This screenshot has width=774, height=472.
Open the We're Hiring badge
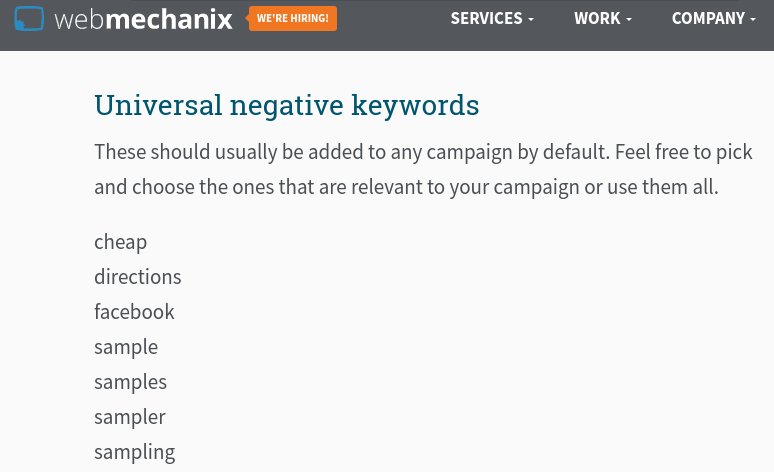[x=292, y=19]
